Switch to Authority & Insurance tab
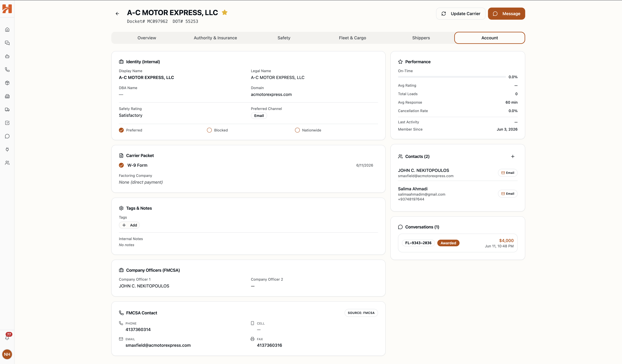 point(215,38)
